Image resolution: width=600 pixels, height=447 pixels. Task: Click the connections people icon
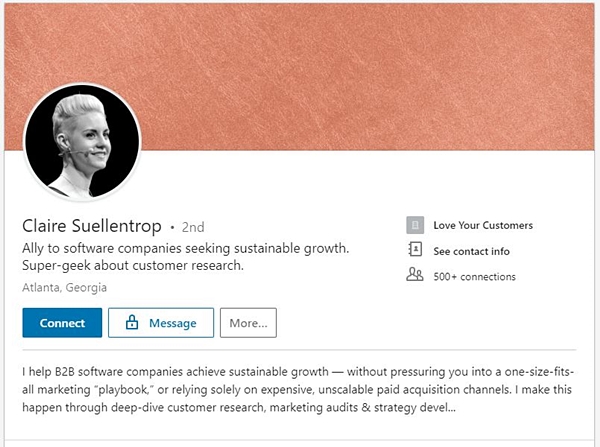tap(415, 275)
